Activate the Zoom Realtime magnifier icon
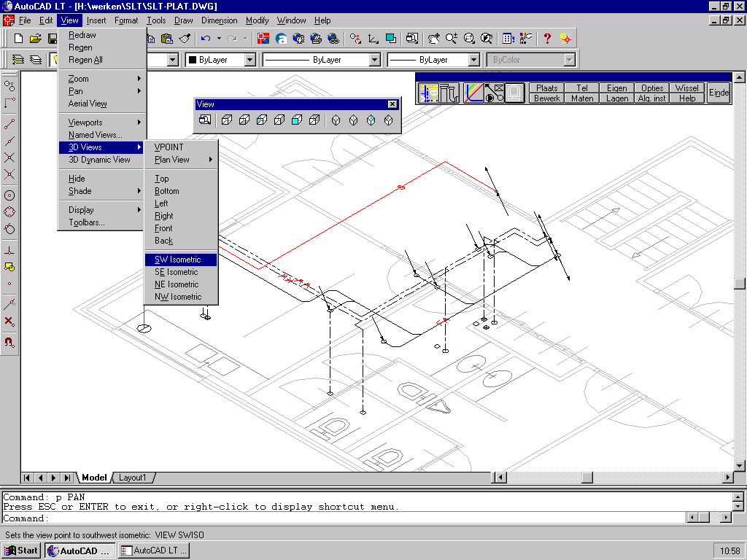The image size is (747, 560). (x=451, y=39)
